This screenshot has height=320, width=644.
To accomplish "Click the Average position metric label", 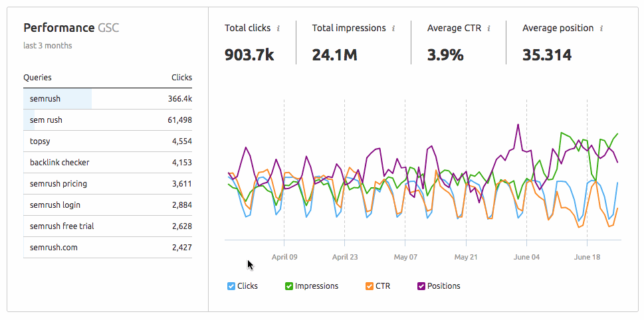I will (558, 28).
